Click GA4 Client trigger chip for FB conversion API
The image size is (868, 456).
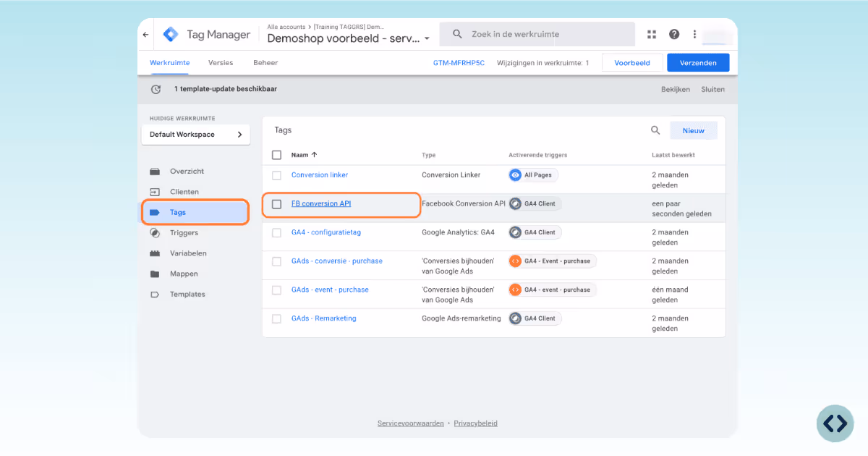(535, 203)
